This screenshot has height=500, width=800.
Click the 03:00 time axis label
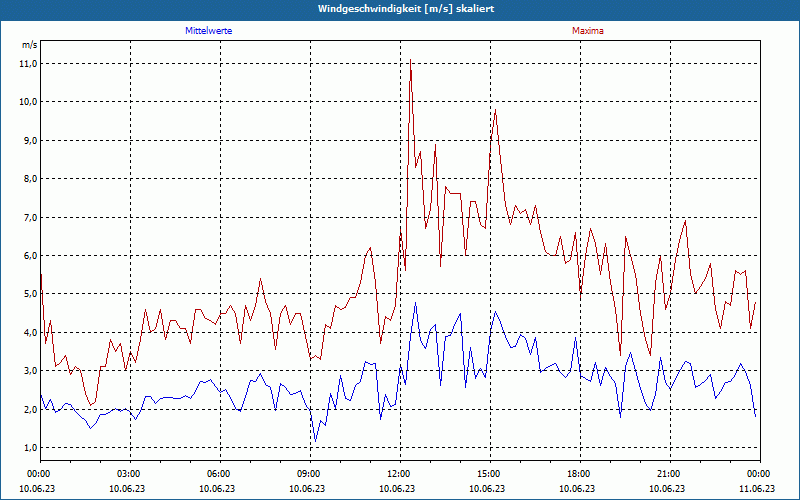click(131, 474)
